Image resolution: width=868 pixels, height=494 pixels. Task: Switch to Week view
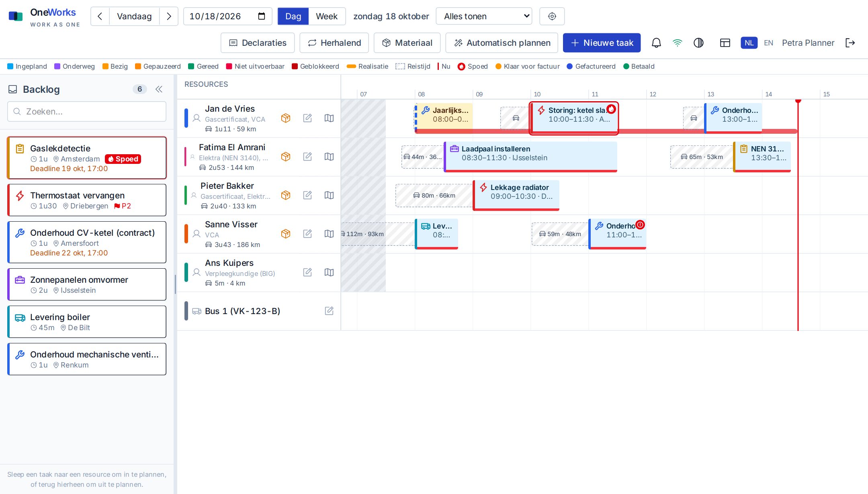click(327, 16)
